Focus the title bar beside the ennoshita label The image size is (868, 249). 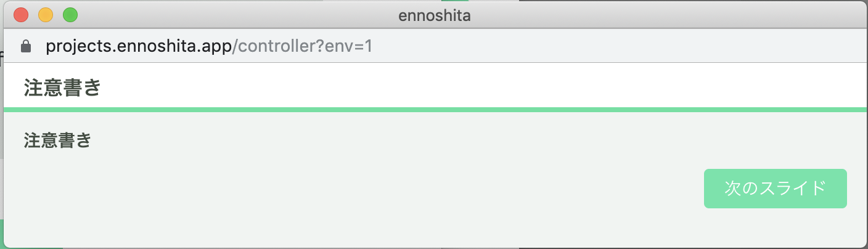(616, 15)
